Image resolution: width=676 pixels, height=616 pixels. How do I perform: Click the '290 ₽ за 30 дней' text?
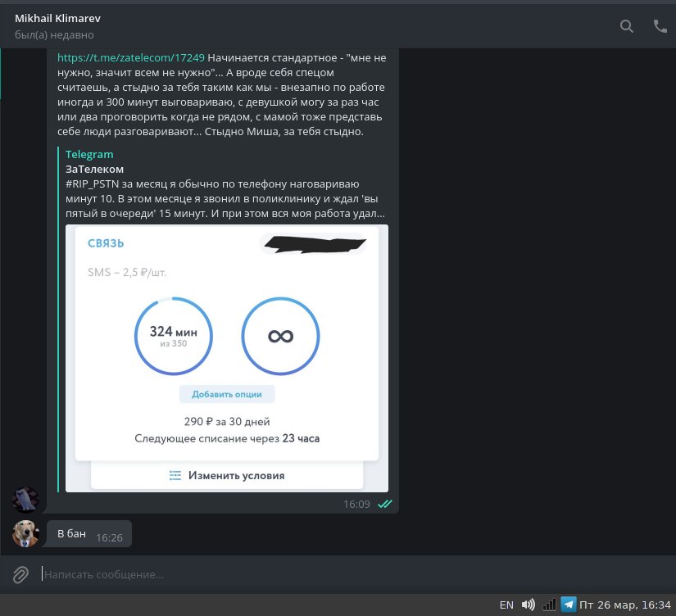click(227, 422)
